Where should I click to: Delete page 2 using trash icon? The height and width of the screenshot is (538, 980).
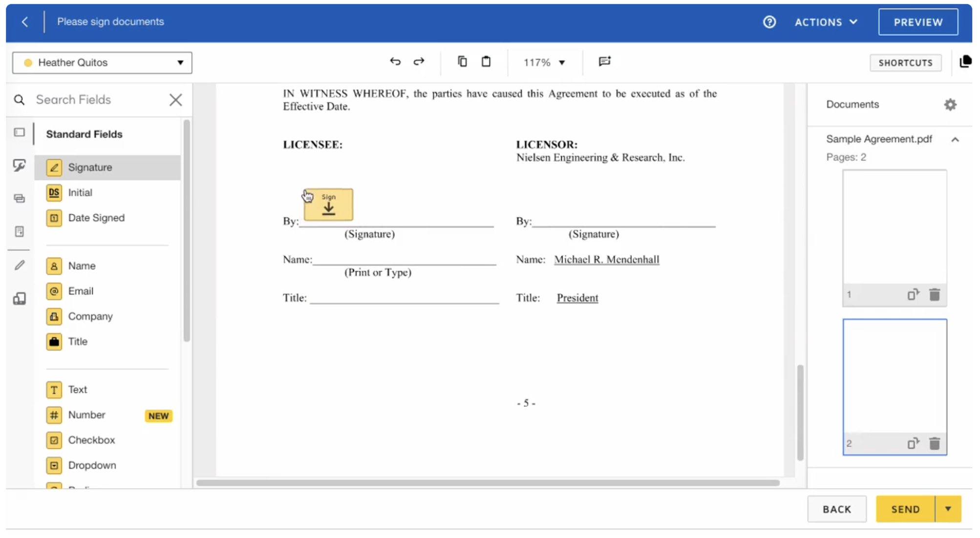(x=934, y=443)
